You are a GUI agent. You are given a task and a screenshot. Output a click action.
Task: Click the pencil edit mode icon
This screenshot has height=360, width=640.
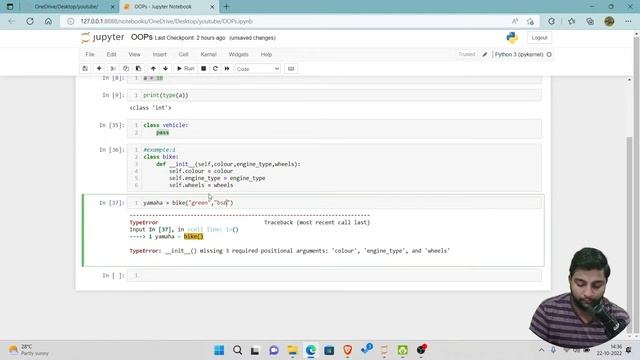point(484,54)
